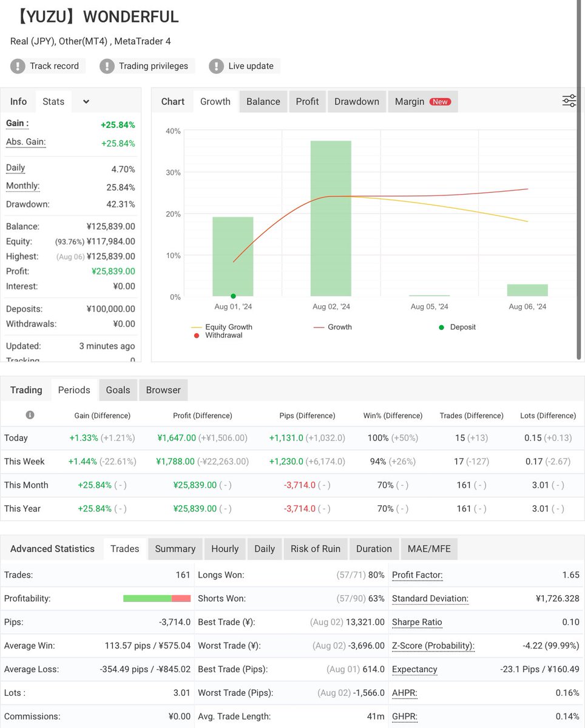Select the Stats tab

(53, 101)
